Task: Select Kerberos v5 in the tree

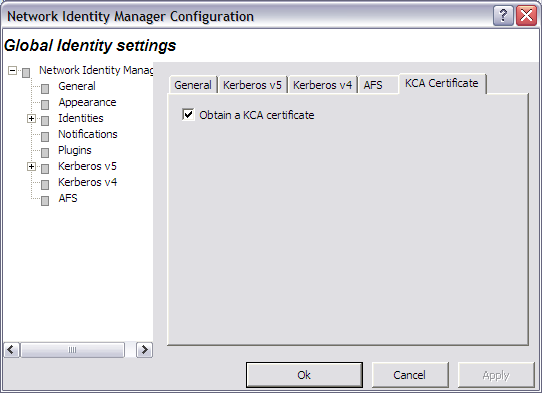Action: coord(87,166)
